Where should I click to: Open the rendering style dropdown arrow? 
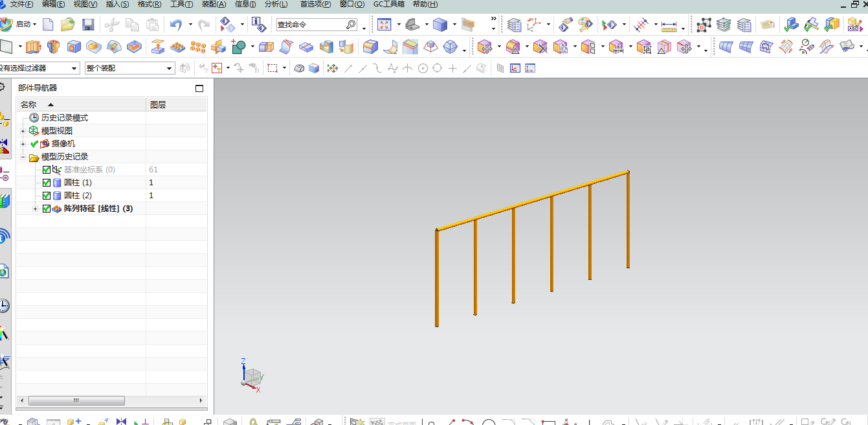(x=454, y=25)
